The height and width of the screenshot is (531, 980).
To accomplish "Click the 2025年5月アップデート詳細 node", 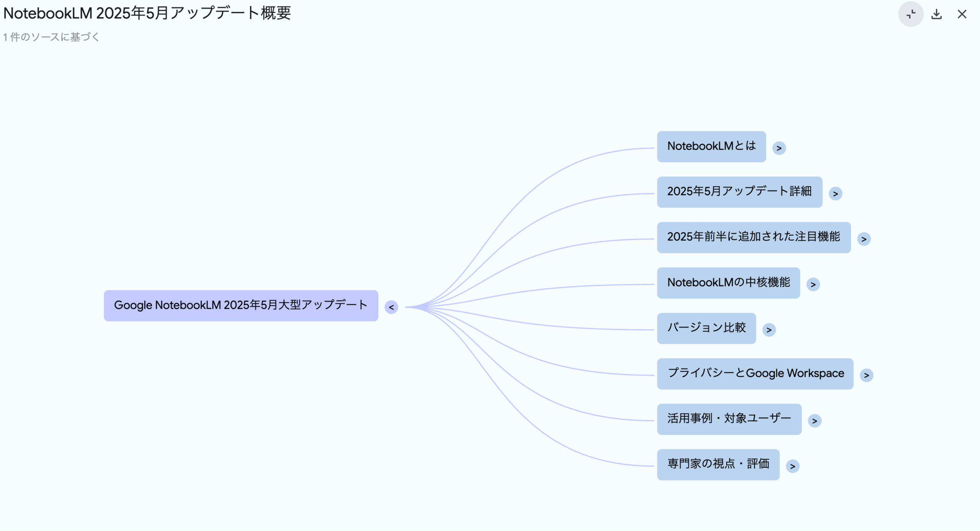I will click(x=739, y=192).
